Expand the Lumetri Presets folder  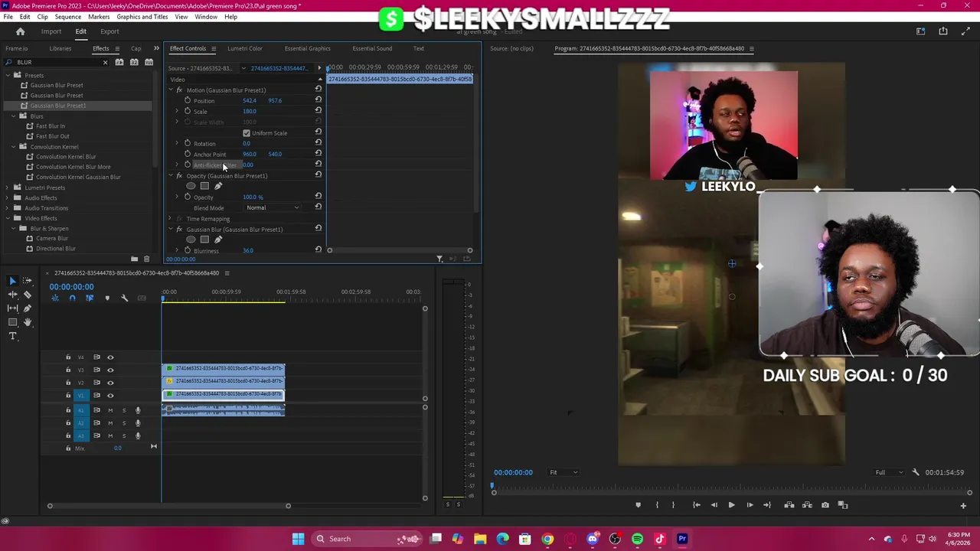[x=8, y=187]
